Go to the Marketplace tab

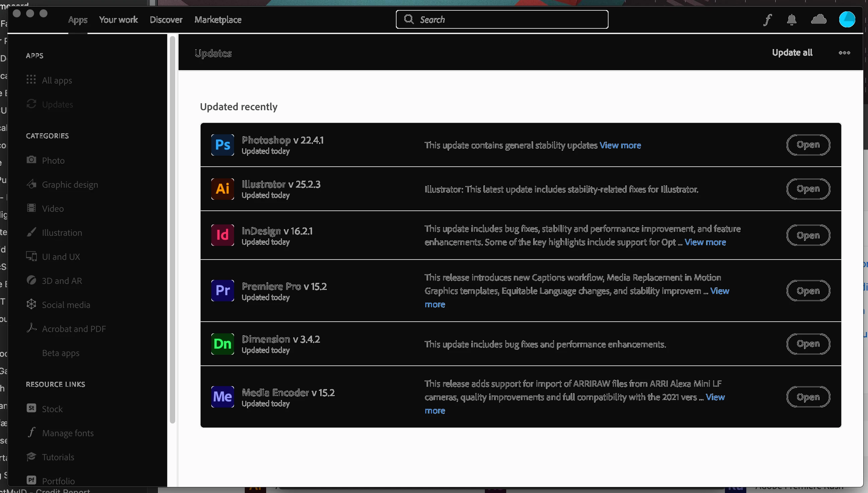pos(218,20)
